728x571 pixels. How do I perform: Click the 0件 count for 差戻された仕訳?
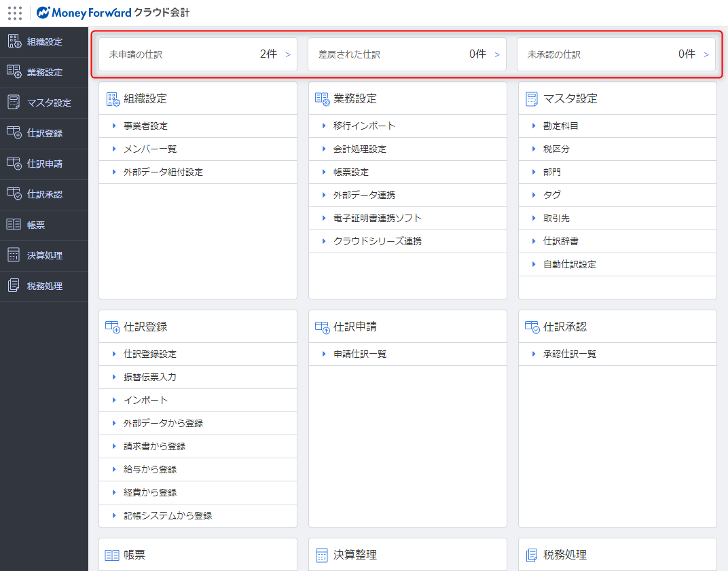point(478,54)
